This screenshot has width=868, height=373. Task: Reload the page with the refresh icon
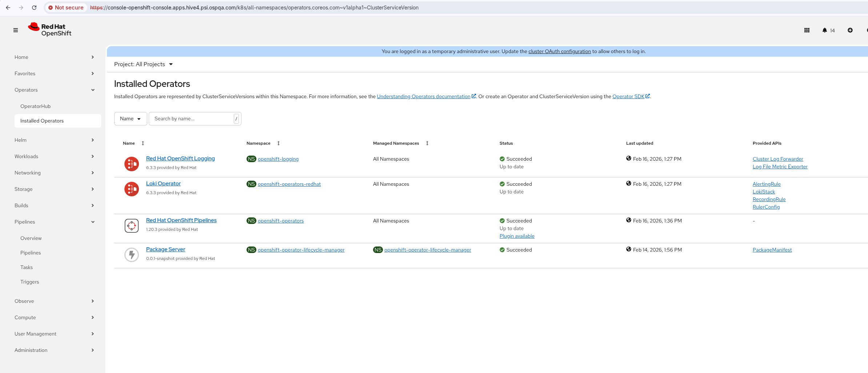[x=34, y=8]
